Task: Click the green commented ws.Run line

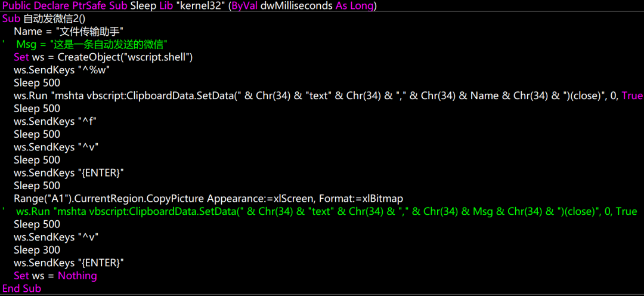Action: [x=320, y=211]
